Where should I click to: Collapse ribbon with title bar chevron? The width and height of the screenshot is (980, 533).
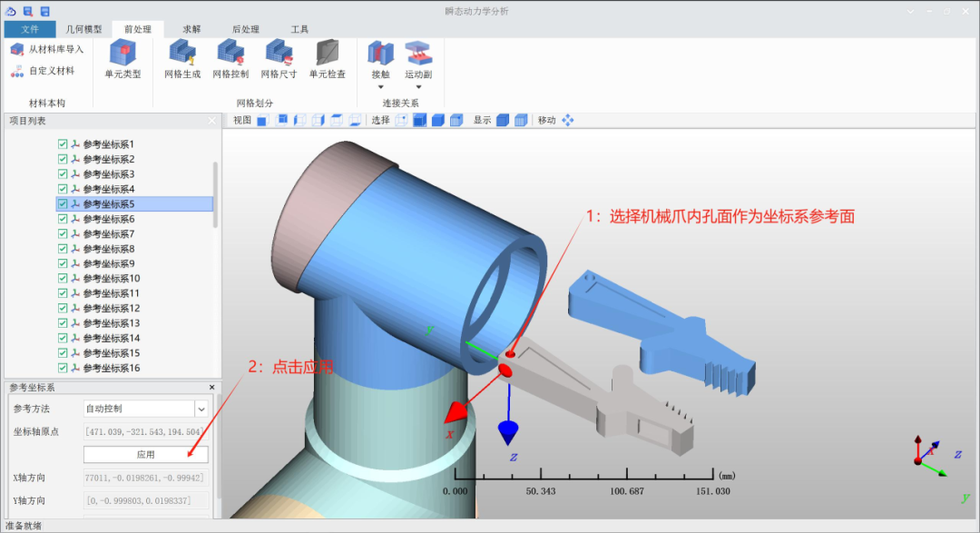point(910,12)
